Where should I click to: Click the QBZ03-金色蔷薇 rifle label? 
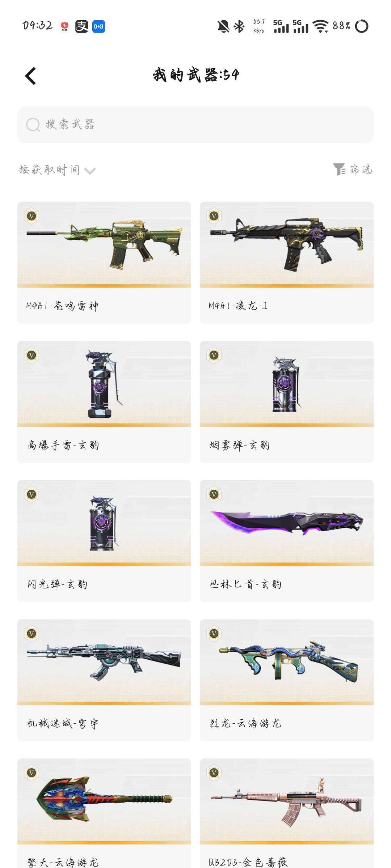coord(248,862)
